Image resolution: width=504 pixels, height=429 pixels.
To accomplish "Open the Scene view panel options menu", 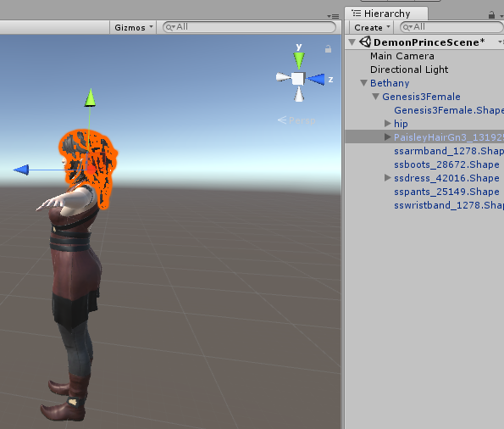I will (334, 16).
